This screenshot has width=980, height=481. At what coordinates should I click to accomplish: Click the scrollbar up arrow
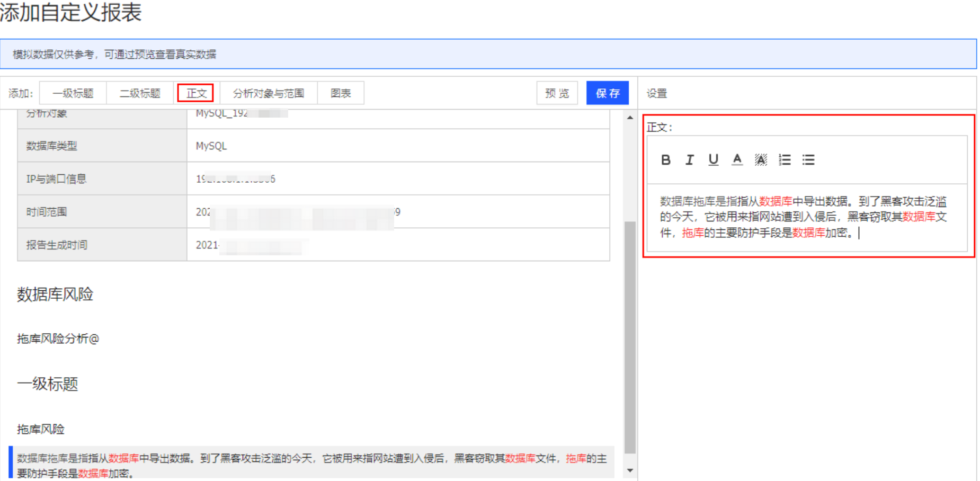click(x=630, y=118)
